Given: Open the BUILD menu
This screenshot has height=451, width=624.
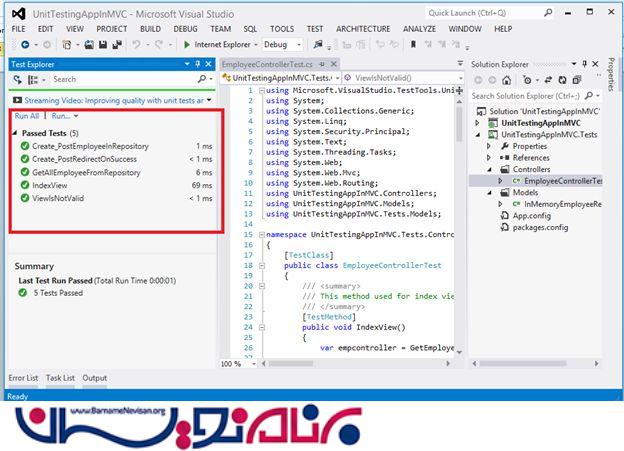Looking at the screenshot, I should click(x=150, y=29).
